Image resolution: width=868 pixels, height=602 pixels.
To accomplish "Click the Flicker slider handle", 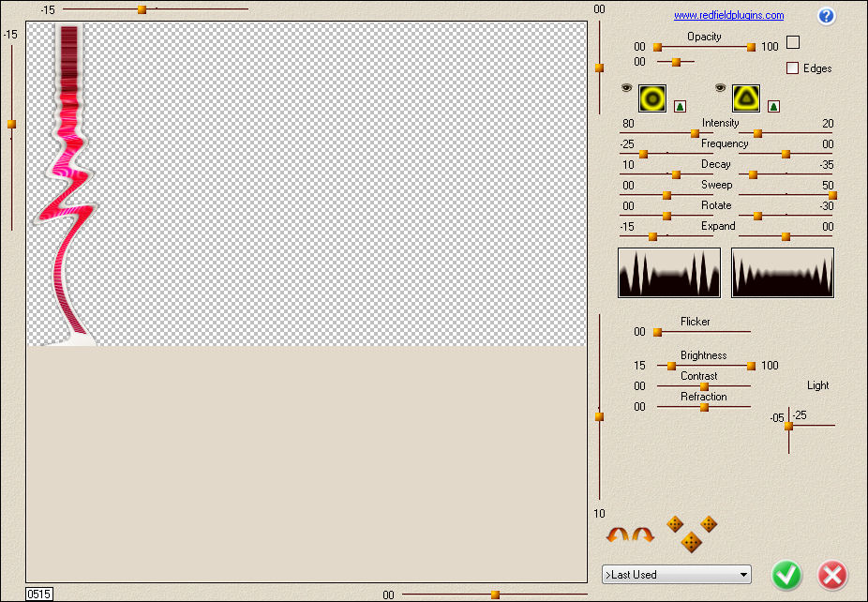I will (x=658, y=332).
